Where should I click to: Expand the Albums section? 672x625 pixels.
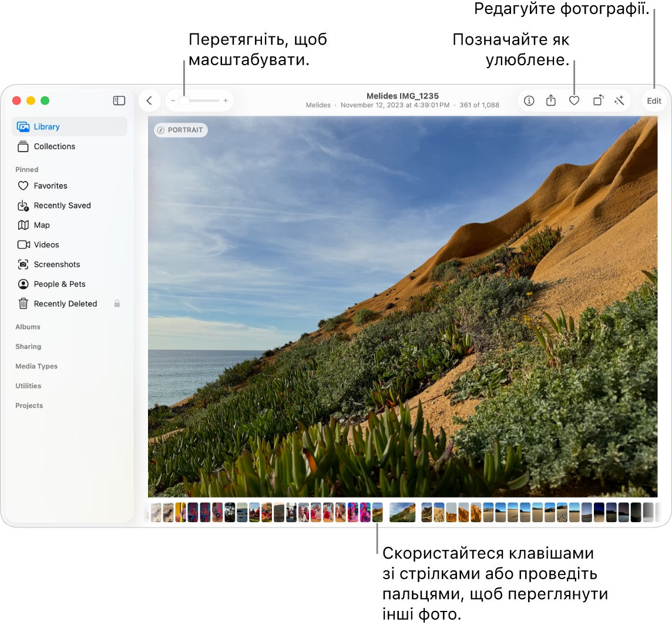(x=28, y=327)
